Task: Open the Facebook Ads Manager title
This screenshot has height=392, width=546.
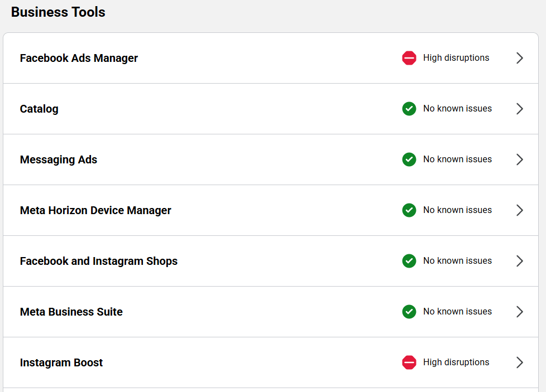Action: pyautogui.click(x=79, y=58)
